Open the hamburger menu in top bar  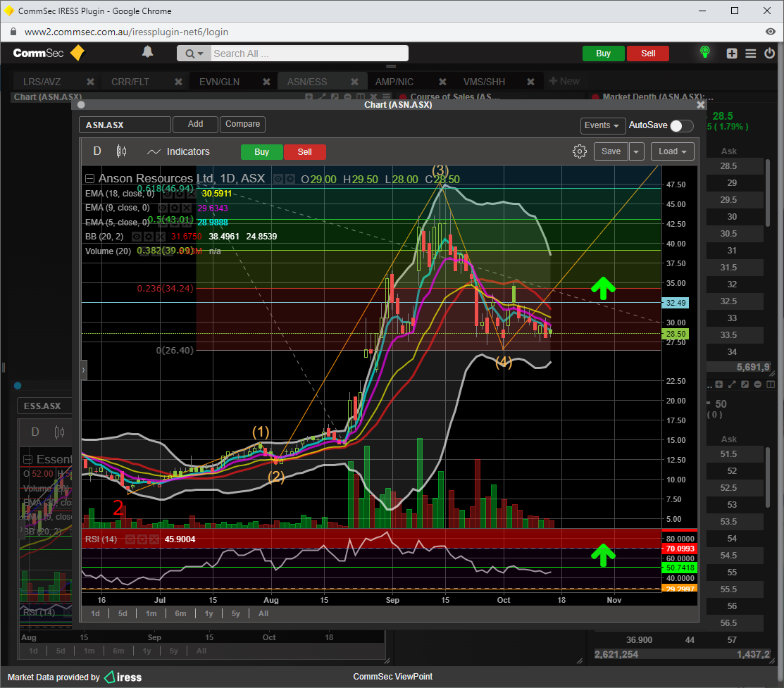coord(750,54)
